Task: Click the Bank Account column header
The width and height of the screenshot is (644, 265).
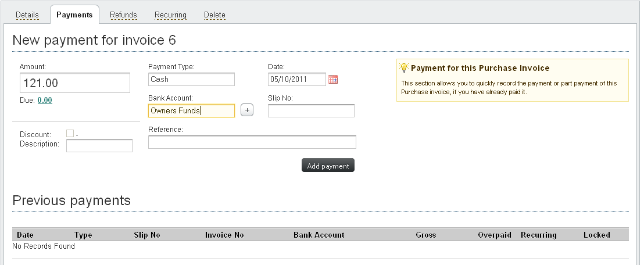Action: click(319, 235)
